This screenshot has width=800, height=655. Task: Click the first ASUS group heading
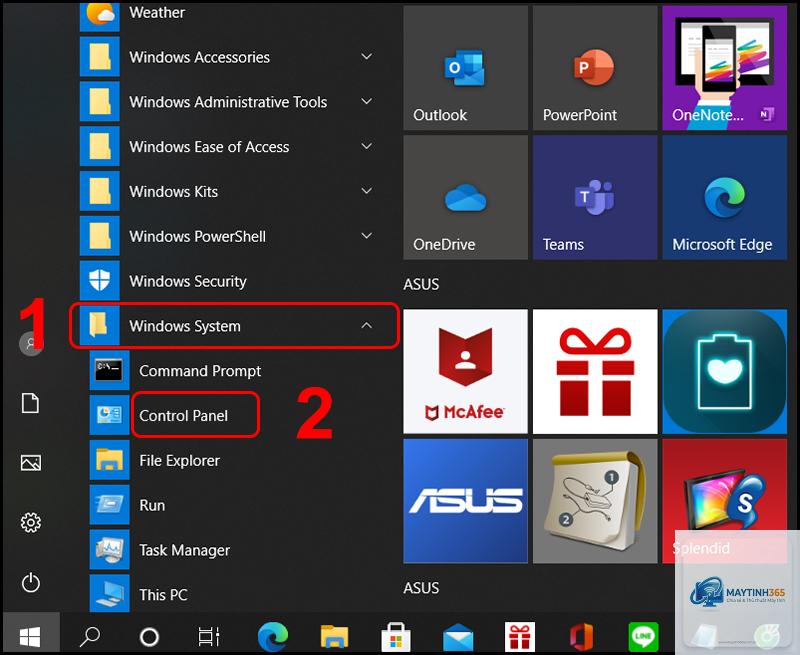421,284
